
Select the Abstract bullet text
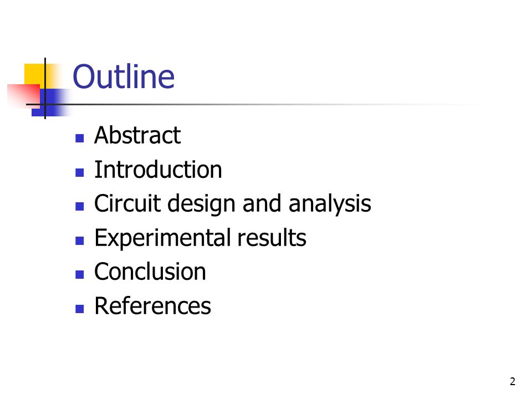tap(137, 135)
